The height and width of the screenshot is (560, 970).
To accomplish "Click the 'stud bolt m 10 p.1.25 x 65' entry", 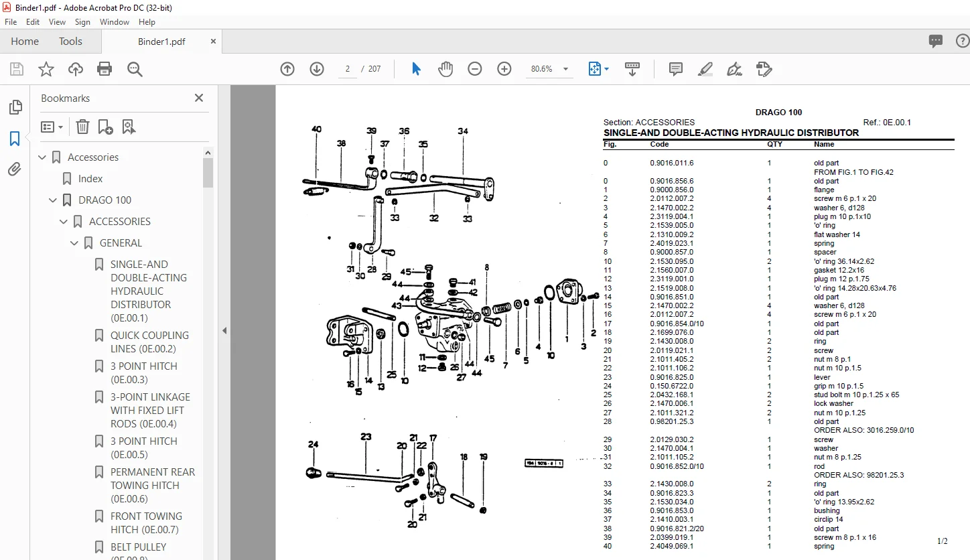I will (x=857, y=395).
